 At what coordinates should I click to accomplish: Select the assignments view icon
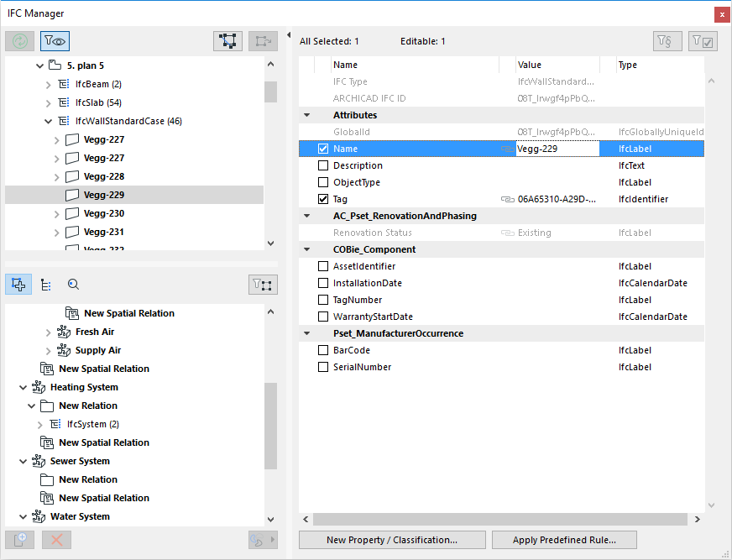(18, 285)
